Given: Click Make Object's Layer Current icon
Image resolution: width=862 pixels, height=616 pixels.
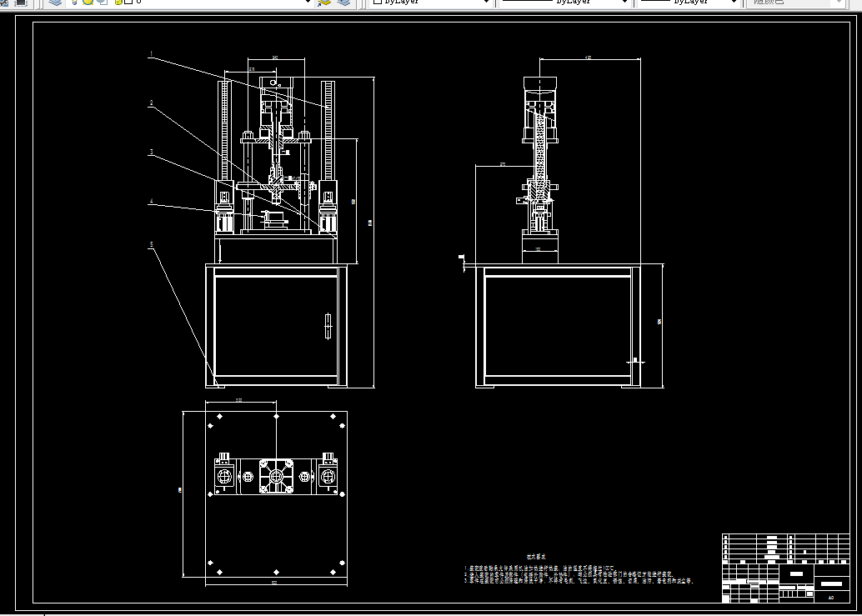Looking at the screenshot, I should point(324,3).
